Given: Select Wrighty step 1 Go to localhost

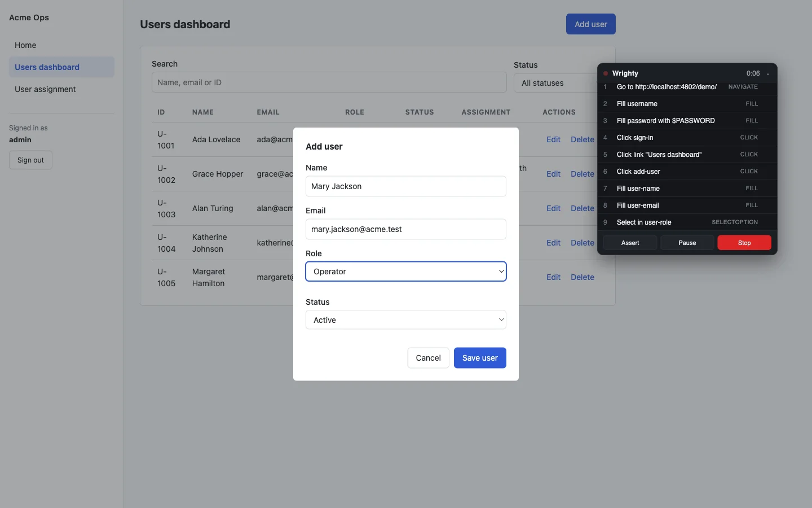Looking at the screenshot, I should (687, 87).
